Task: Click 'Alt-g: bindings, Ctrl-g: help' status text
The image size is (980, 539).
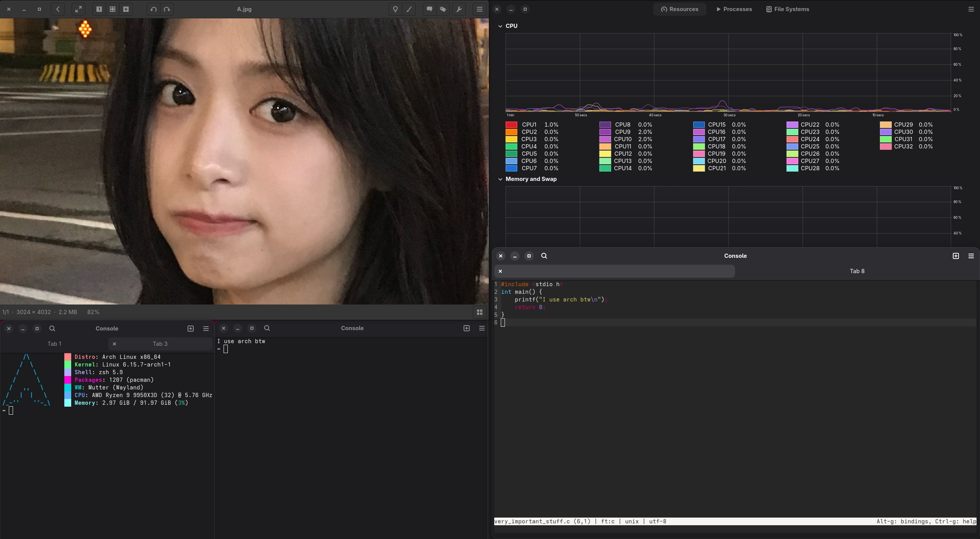Action: 926,521
